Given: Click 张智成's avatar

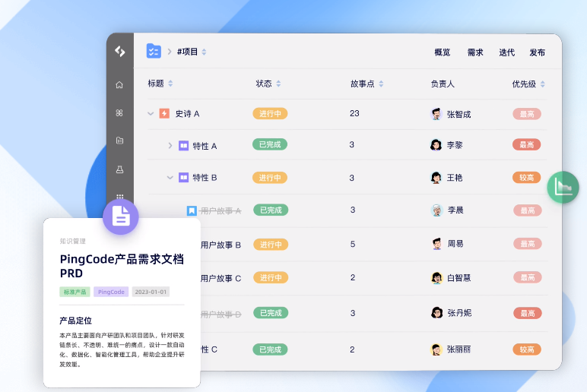Looking at the screenshot, I should 436,114.
